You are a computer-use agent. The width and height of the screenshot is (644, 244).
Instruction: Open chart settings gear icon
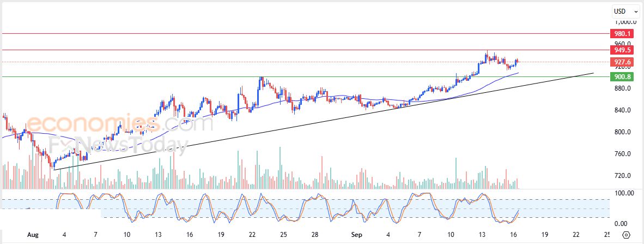626,235
